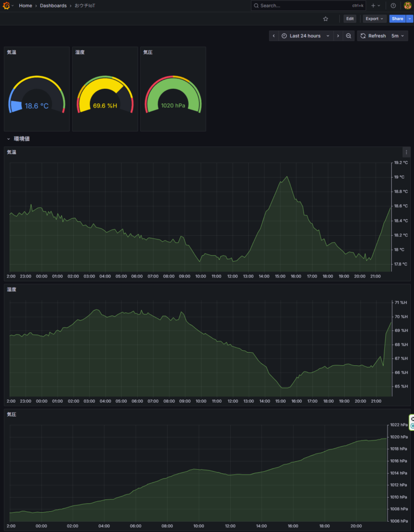Image resolution: width=414 pixels, height=532 pixels.
Task: Click the blue Share button
Action: 397,19
